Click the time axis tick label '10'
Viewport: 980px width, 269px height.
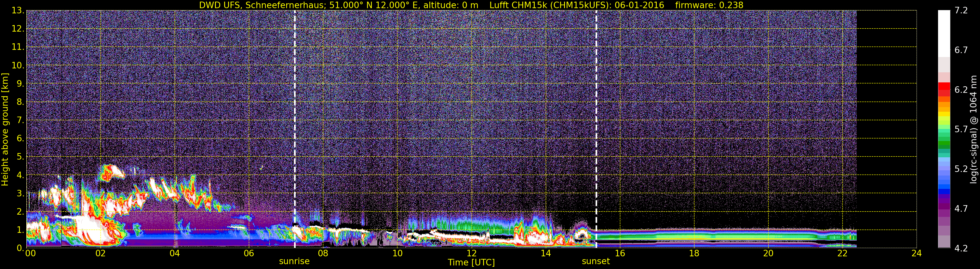[x=397, y=253]
